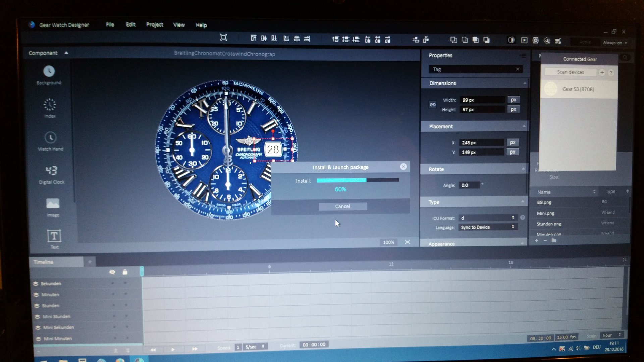Collapse the Rotate section

tap(523, 169)
